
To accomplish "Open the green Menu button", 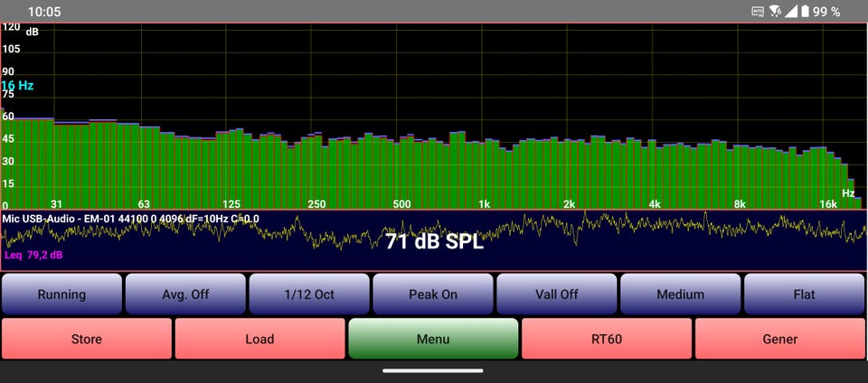I will pos(433,339).
